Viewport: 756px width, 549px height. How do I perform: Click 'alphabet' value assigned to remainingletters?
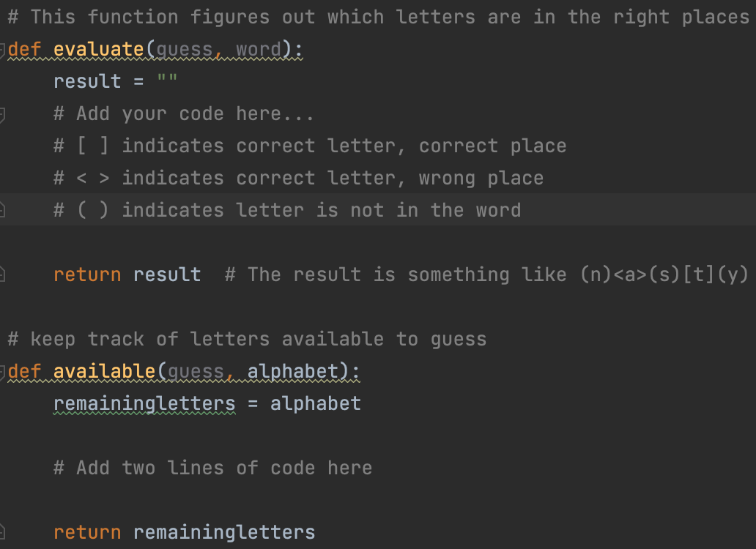[315, 403]
